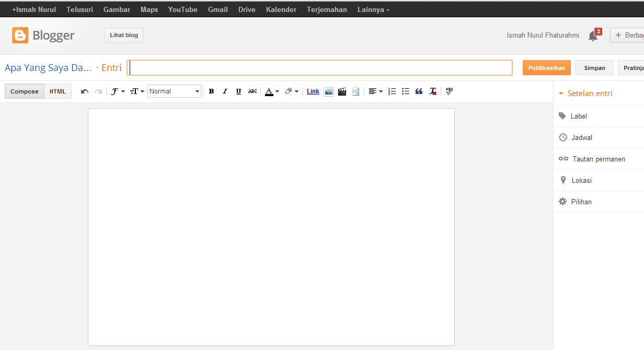Open YouTube in the top bar
Screen dimensions: 644x350
coord(183,9)
